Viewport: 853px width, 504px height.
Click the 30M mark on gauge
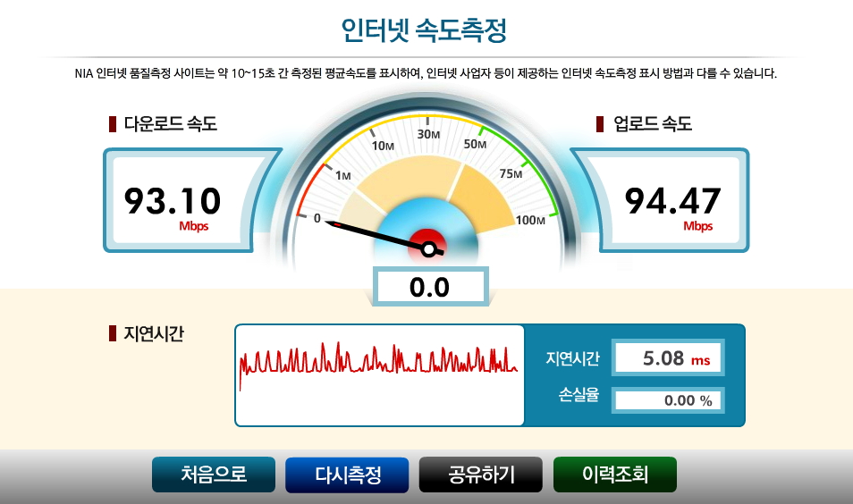point(428,134)
